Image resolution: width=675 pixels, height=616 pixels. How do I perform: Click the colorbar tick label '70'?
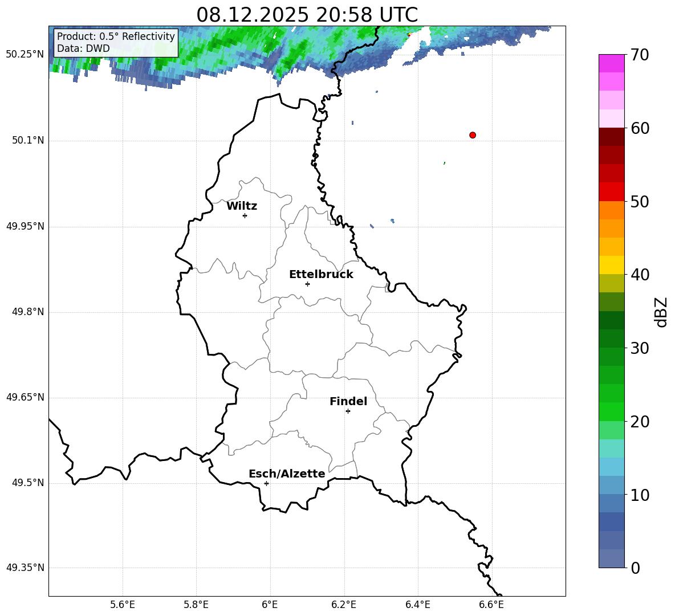(640, 55)
